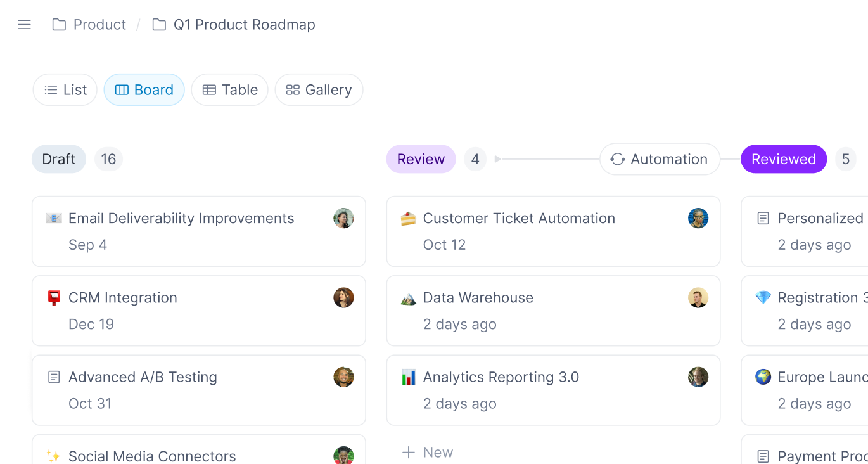
Task: Open Q1 Product Roadmap breadcrumb link
Action: pyautogui.click(x=245, y=25)
